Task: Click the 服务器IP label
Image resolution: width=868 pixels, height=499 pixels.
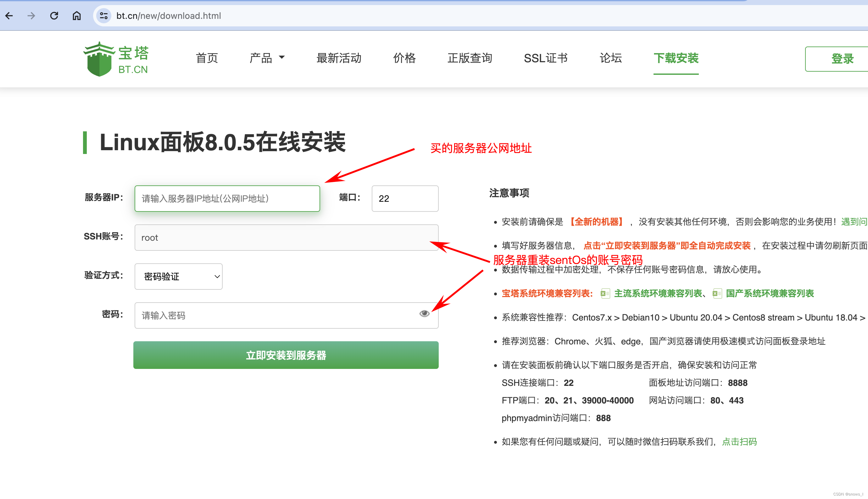Action: [103, 197]
